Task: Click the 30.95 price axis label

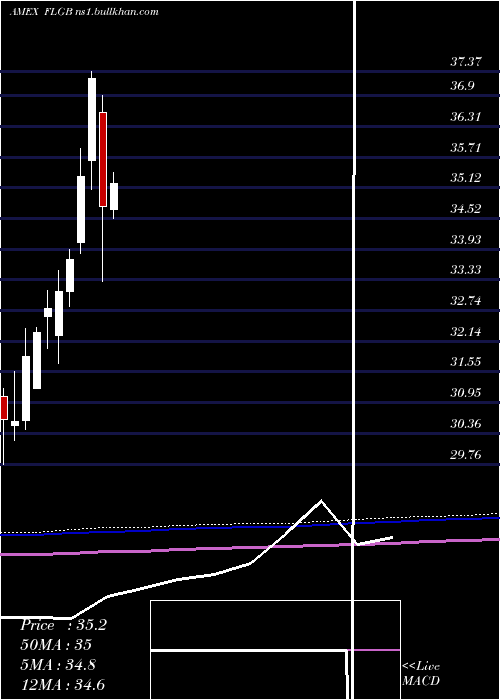Action: point(465,393)
